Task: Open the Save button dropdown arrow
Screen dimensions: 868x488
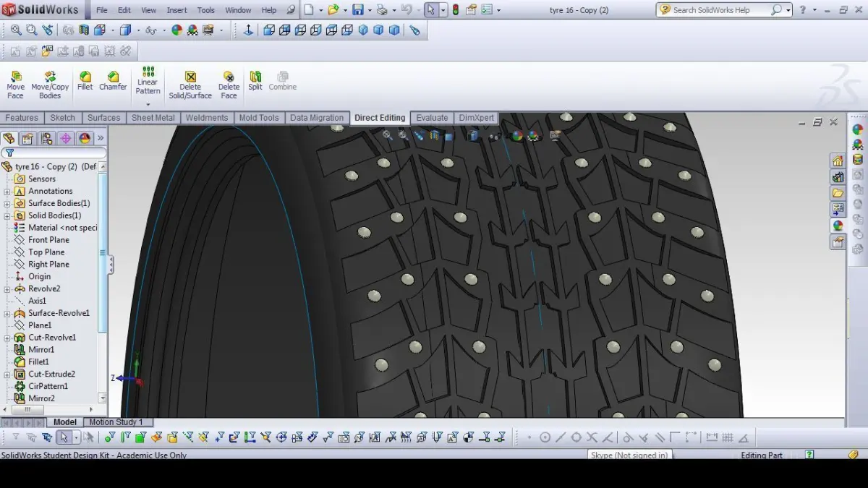Action: (368, 10)
